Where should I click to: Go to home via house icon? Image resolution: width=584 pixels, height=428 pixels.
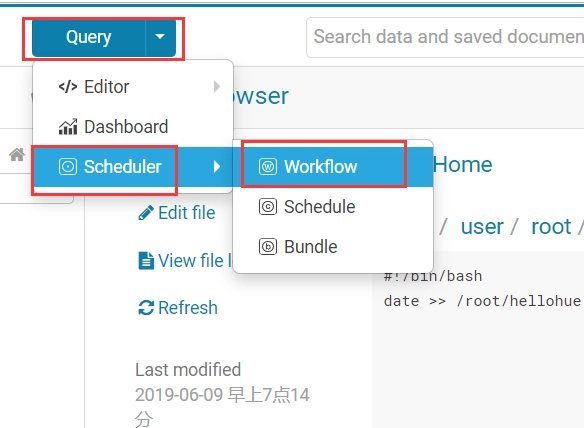coord(17,154)
